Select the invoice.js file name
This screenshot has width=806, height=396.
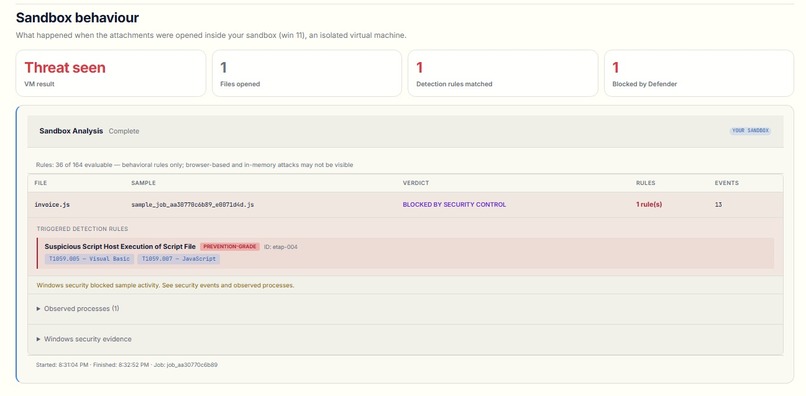[52, 205]
